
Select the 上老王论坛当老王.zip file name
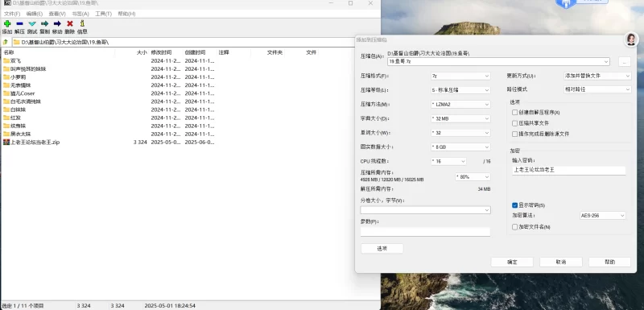point(35,143)
